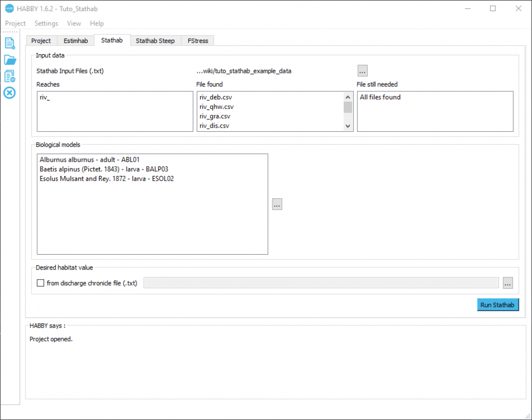Click the discharge chronicle file path field
This screenshot has width=532, height=420.
(321, 283)
